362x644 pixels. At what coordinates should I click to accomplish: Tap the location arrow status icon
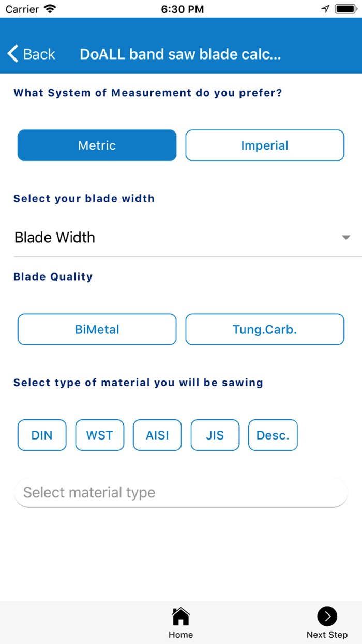click(325, 8)
